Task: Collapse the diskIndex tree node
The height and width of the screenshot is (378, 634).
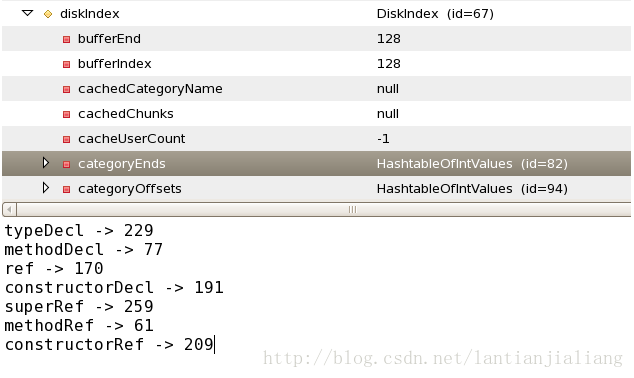Action: [x=27, y=13]
